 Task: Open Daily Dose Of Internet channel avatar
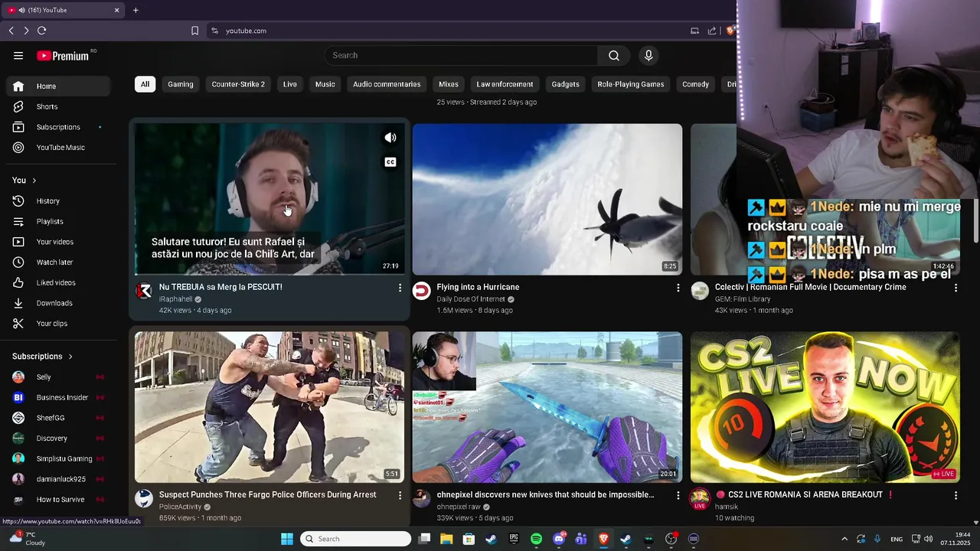(x=421, y=291)
